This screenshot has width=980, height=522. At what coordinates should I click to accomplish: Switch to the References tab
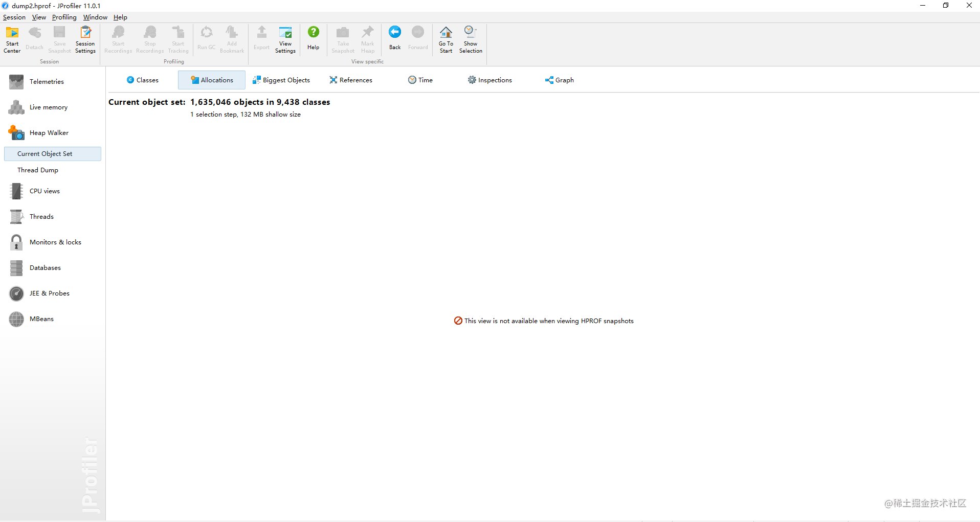point(351,80)
